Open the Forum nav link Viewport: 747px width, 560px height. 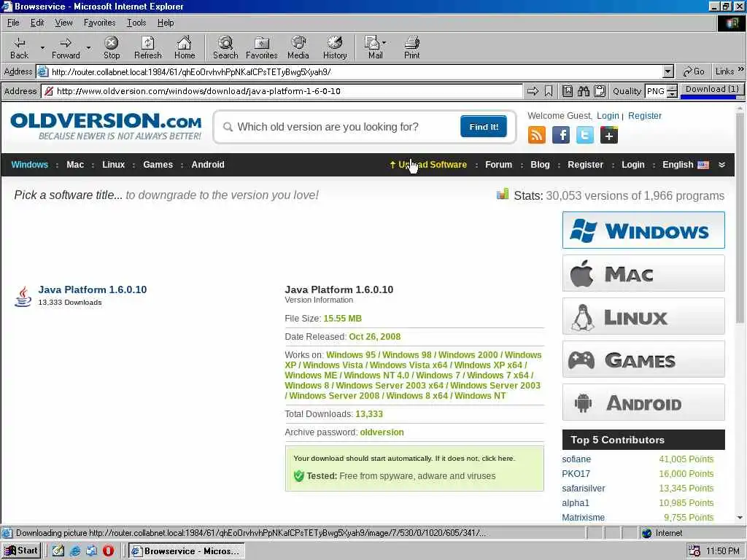click(x=498, y=165)
